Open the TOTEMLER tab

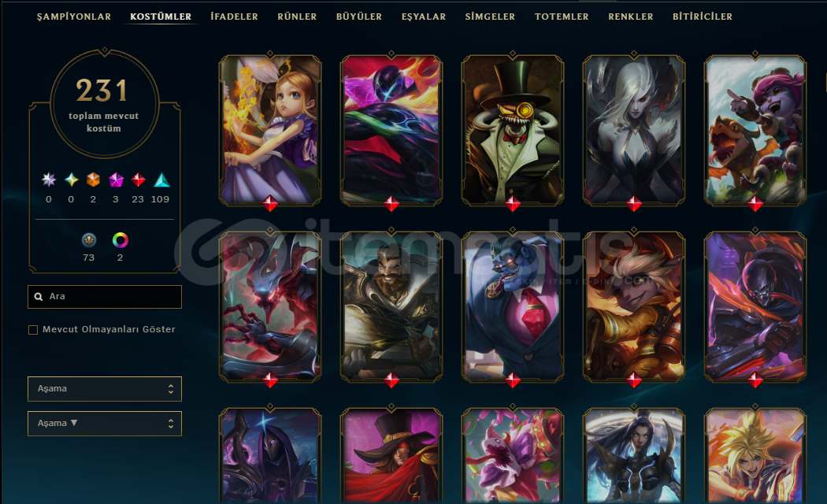click(562, 17)
